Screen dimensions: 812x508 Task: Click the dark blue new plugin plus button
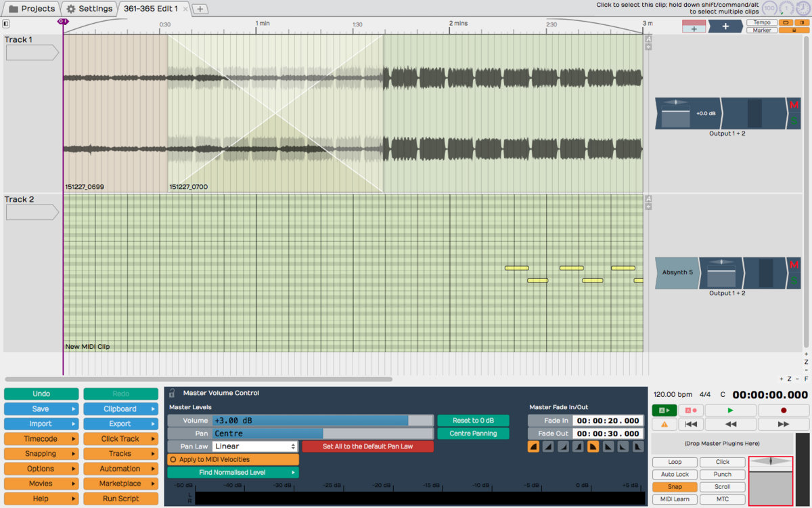tap(725, 26)
